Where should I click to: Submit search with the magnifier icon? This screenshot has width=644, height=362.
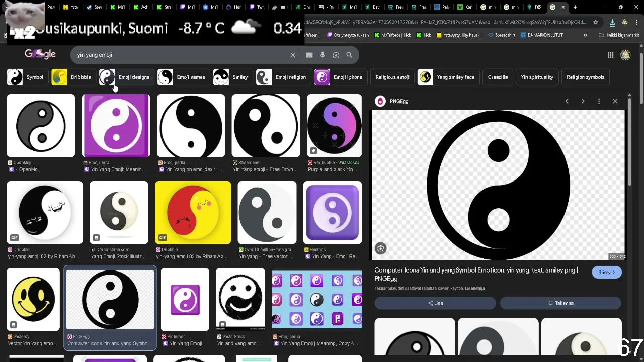point(349,55)
